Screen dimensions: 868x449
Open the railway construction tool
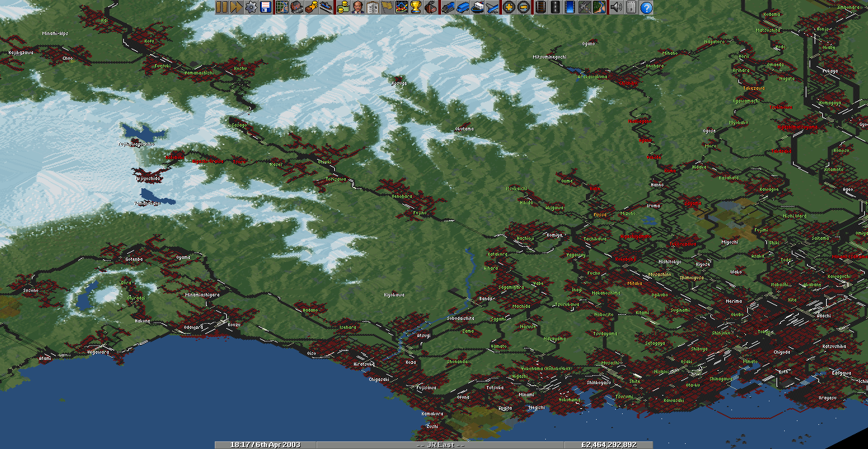(541, 8)
